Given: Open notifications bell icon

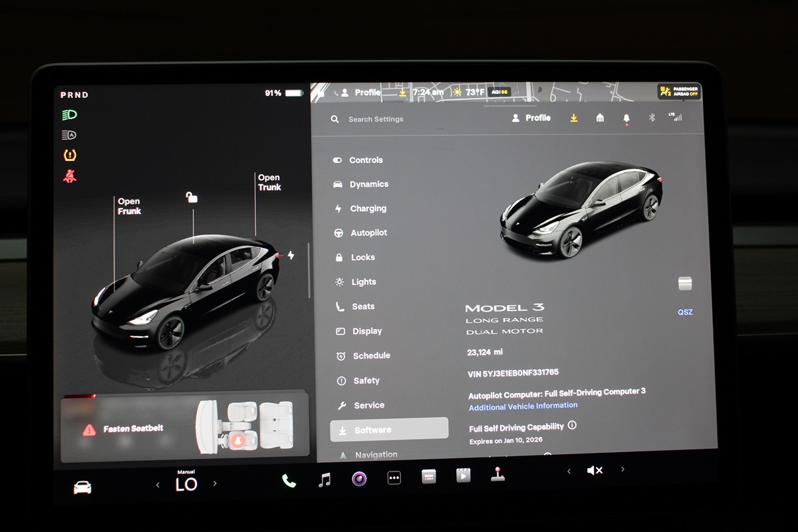Looking at the screenshot, I should pyautogui.click(x=626, y=118).
